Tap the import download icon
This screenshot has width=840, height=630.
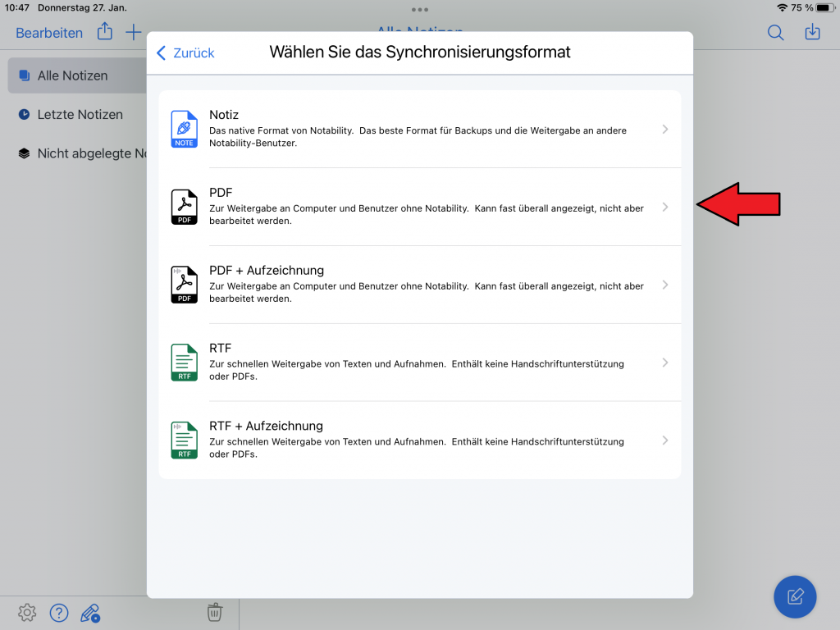812,33
